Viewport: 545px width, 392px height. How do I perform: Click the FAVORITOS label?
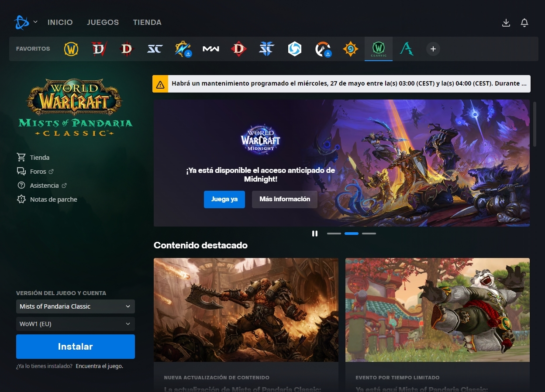point(33,49)
